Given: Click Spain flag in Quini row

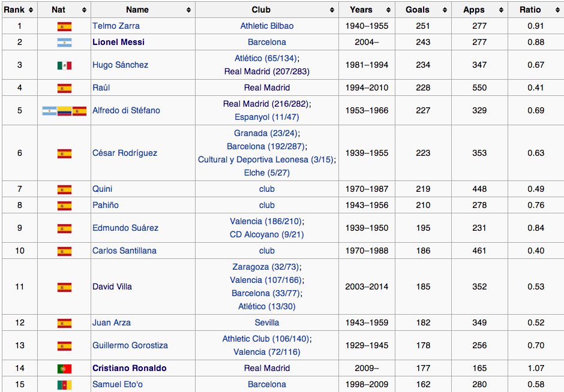Looking at the screenshot, I should pos(64,190).
